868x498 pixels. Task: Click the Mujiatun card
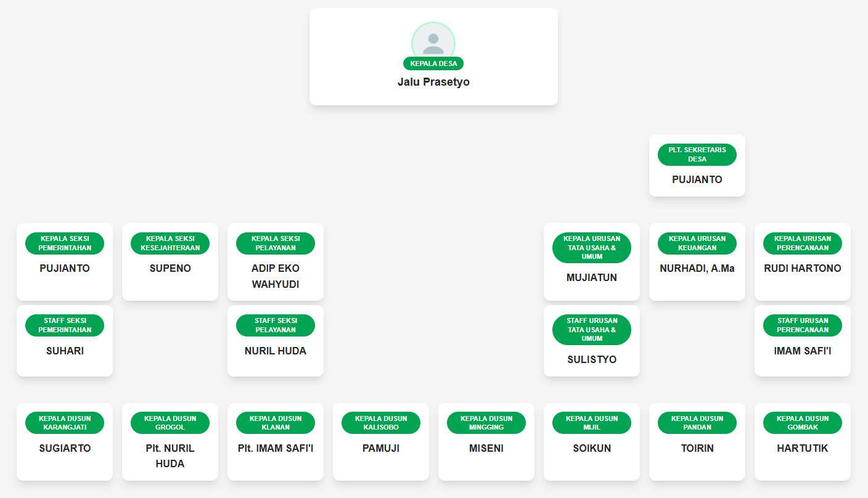coord(592,277)
